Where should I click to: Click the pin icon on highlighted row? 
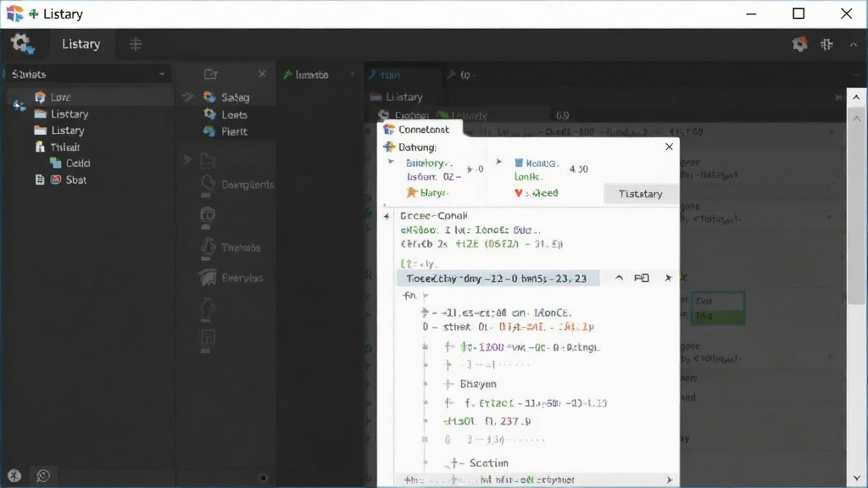pyautogui.click(x=668, y=278)
